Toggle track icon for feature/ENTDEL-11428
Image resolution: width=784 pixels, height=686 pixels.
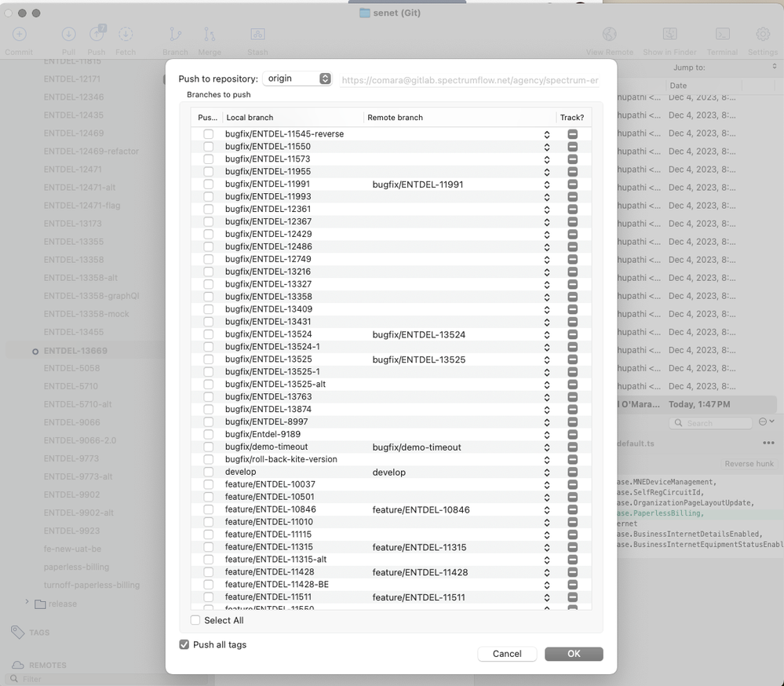point(572,572)
